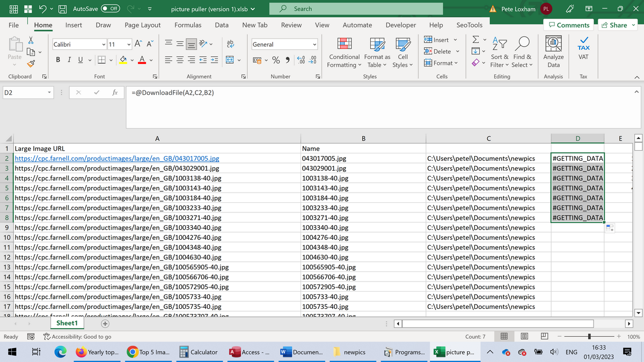The image size is (644, 362).
Task: Expand the Fill Color dropdown arrow
Action: [x=131, y=60]
